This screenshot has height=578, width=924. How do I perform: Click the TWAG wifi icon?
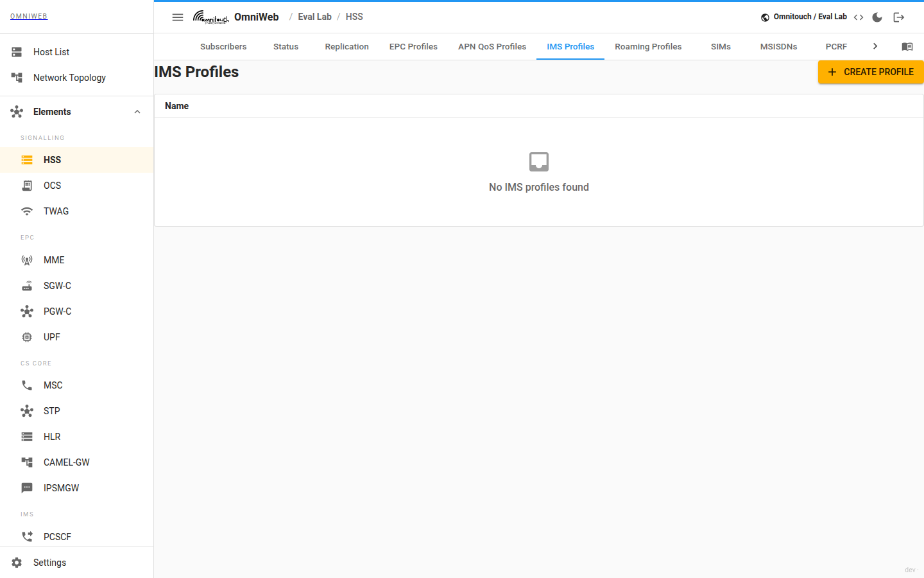[x=27, y=211]
